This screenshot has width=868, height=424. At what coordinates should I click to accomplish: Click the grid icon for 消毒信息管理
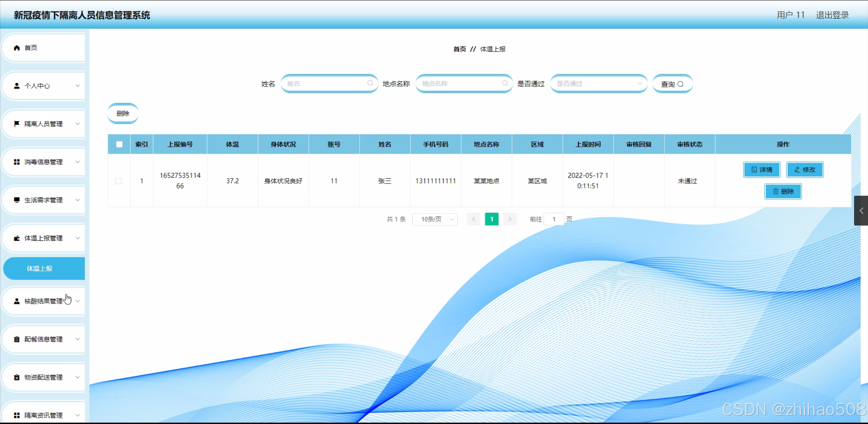[17, 162]
